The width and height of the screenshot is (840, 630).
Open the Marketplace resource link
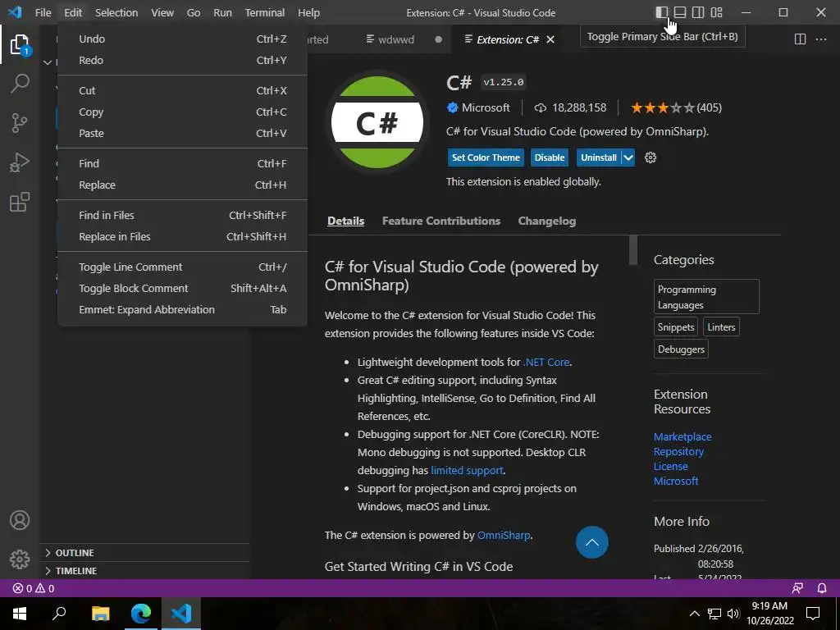coord(682,436)
